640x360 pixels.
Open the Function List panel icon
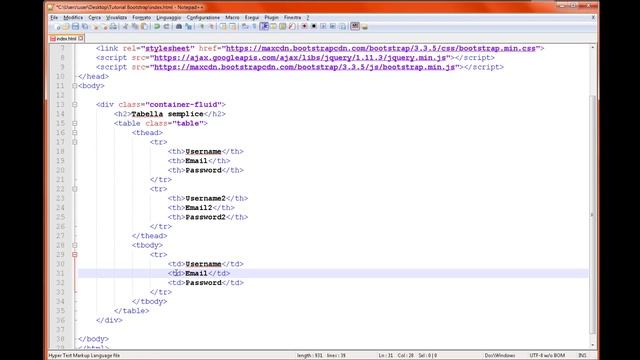(292, 27)
